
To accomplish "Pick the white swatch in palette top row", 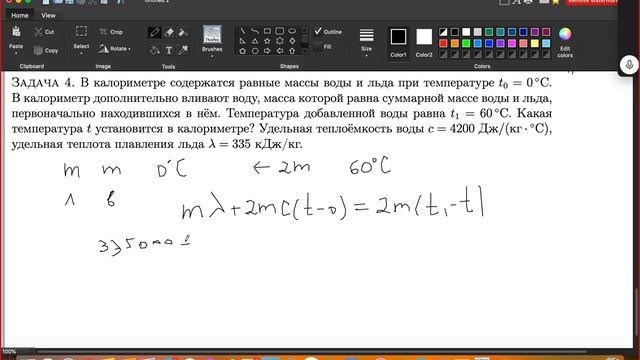I will click(x=466, y=32).
